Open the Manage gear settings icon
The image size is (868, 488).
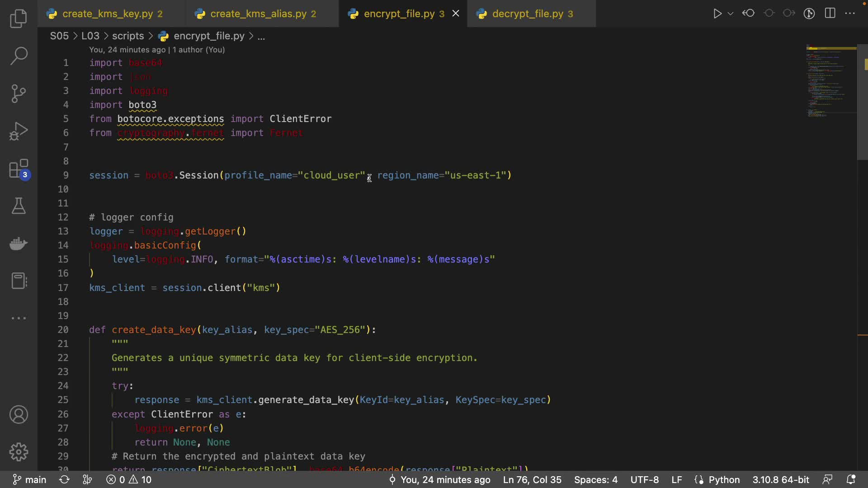click(19, 452)
